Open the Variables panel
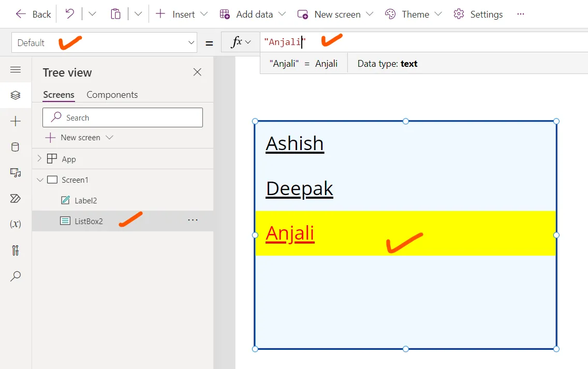 16,224
